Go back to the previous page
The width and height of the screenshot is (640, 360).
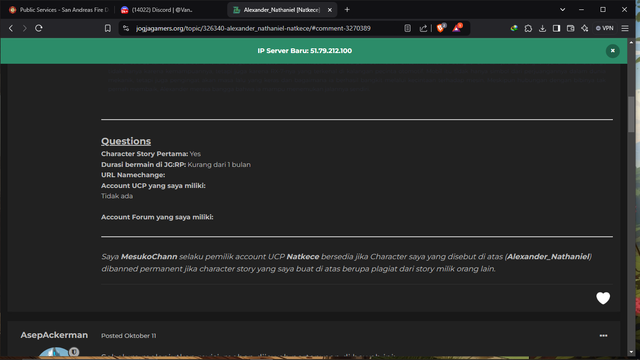tap(11, 28)
